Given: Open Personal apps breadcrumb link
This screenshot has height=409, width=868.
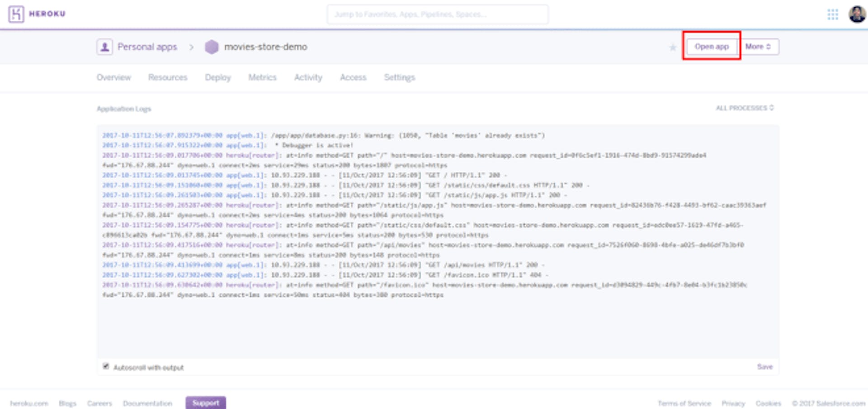Looking at the screenshot, I should (147, 47).
